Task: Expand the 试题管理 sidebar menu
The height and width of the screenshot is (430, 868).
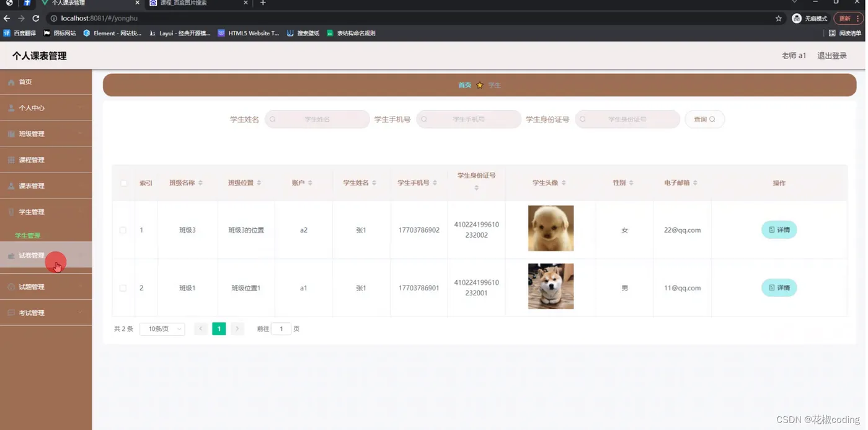Action: coord(46,287)
